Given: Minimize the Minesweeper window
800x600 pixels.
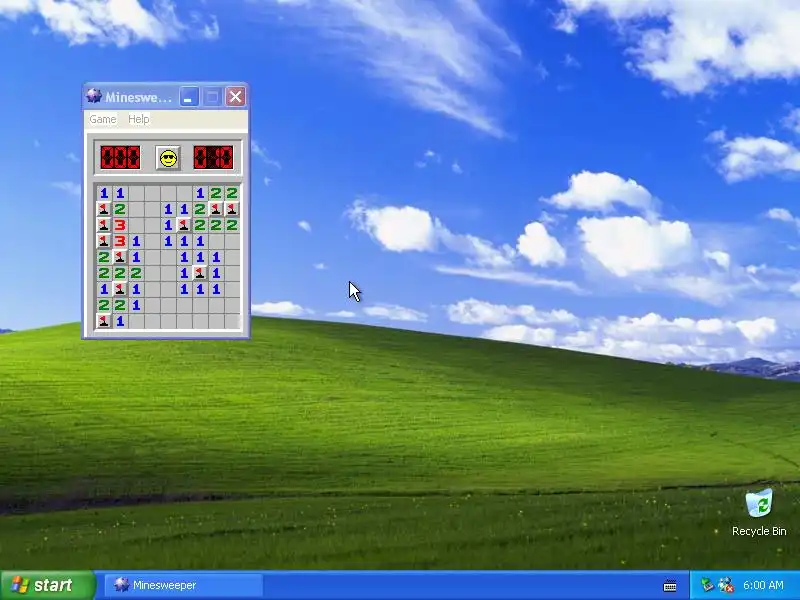Looking at the screenshot, I should (x=189, y=96).
